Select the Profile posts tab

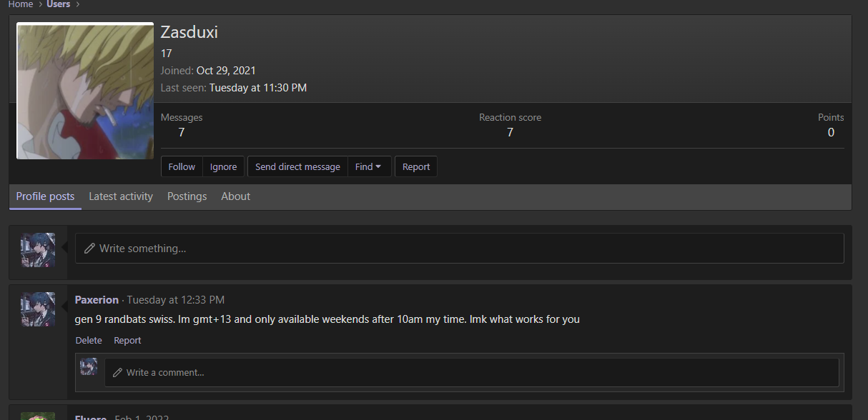45,196
